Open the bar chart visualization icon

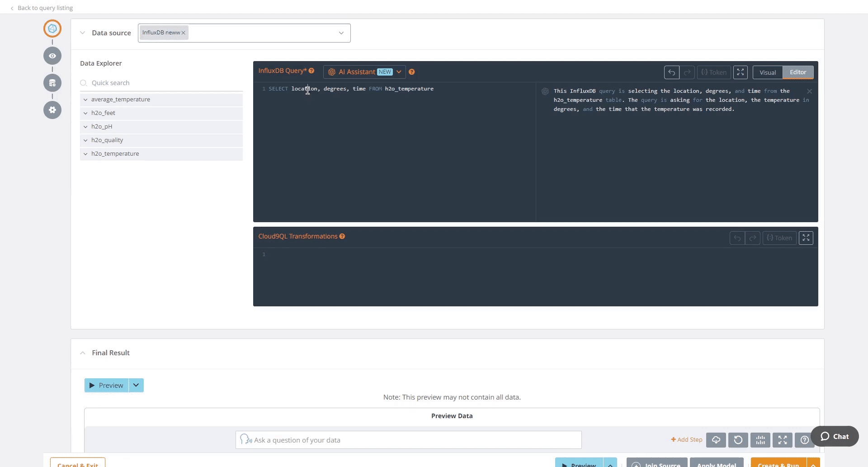[760, 440]
